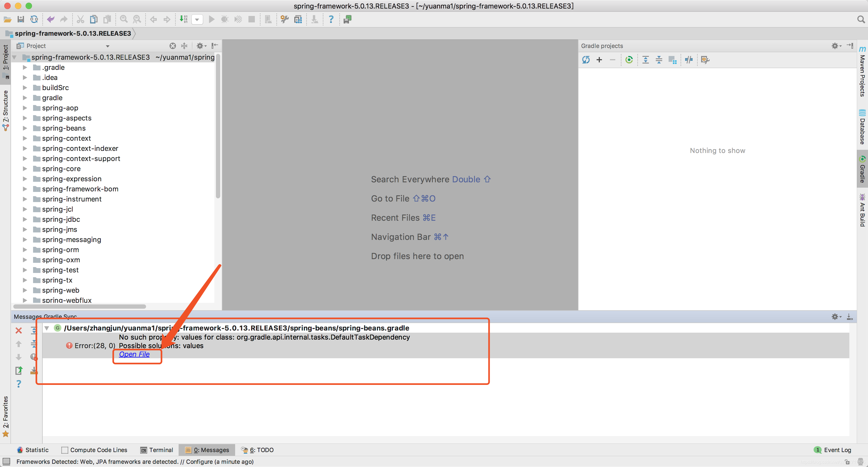868x467 pixels.
Task: Expand the spring-context project tree item
Action: pos(25,138)
